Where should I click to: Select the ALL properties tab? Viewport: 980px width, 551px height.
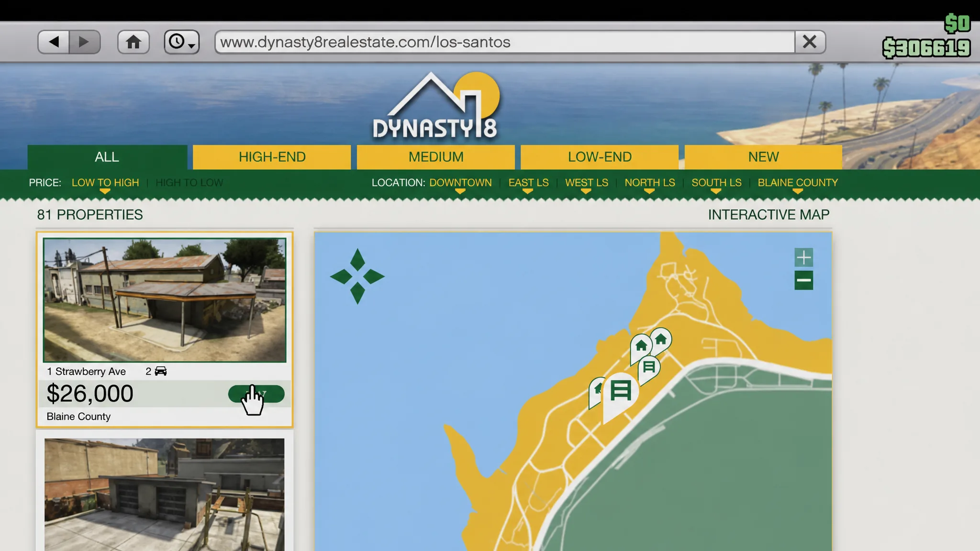tap(107, 157)
